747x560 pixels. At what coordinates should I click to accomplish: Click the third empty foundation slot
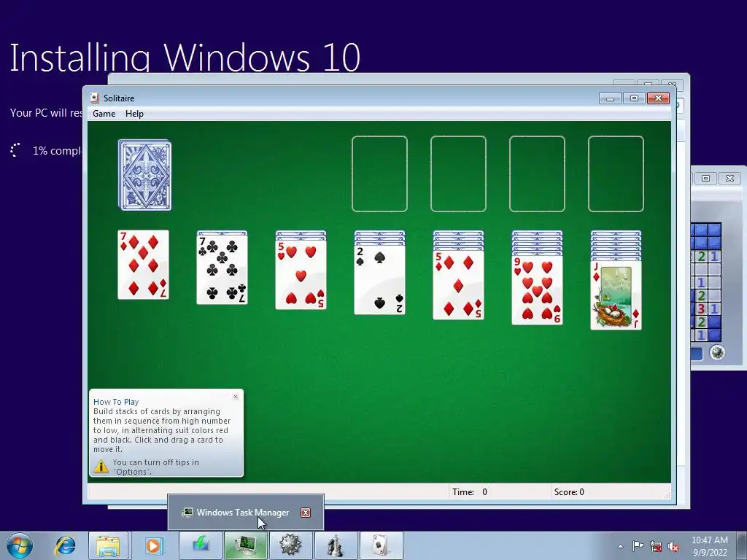[538, 174]
